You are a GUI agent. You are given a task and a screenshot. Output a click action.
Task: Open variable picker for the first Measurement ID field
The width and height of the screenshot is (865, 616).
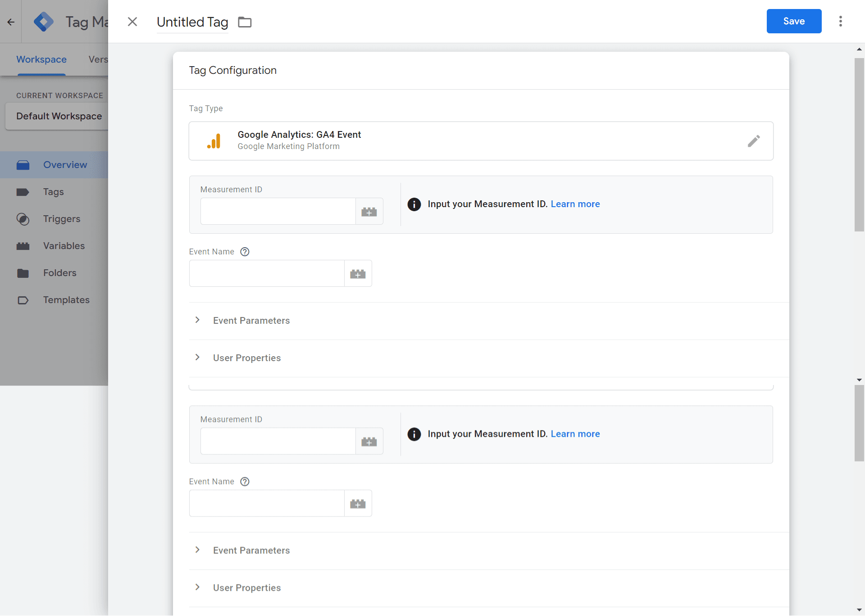tap(369, 212)
